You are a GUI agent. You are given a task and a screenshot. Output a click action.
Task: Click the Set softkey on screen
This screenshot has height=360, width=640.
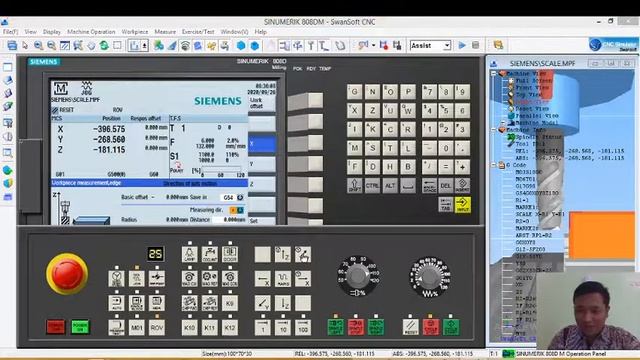pos(262,221)
